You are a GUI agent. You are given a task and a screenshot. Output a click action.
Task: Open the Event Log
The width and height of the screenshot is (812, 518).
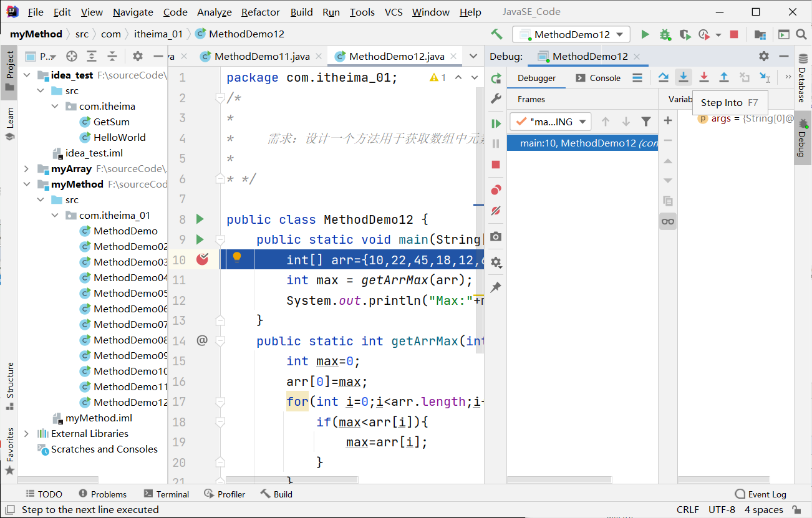[760, 494]
